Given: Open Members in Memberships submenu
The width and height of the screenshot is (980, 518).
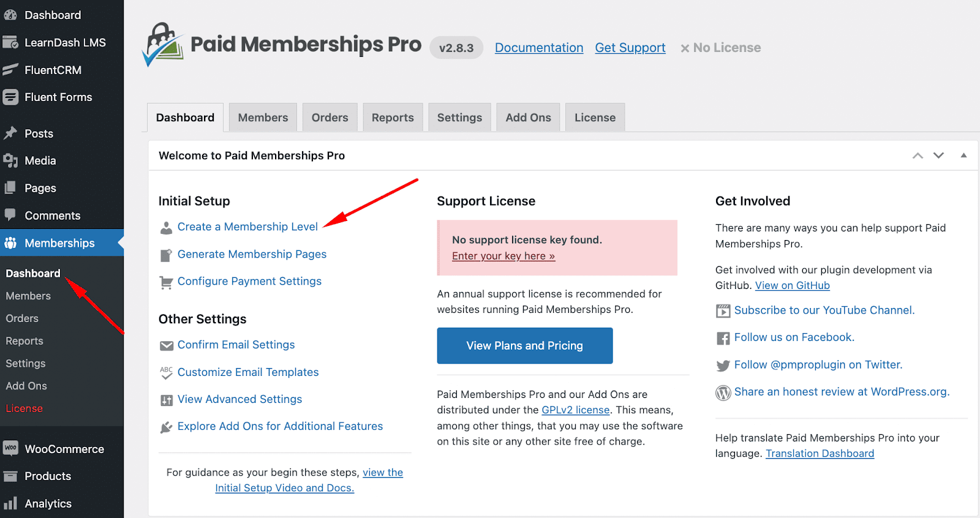Looking at the screenshot, I should pyautogui.click(x=28, y=296).
